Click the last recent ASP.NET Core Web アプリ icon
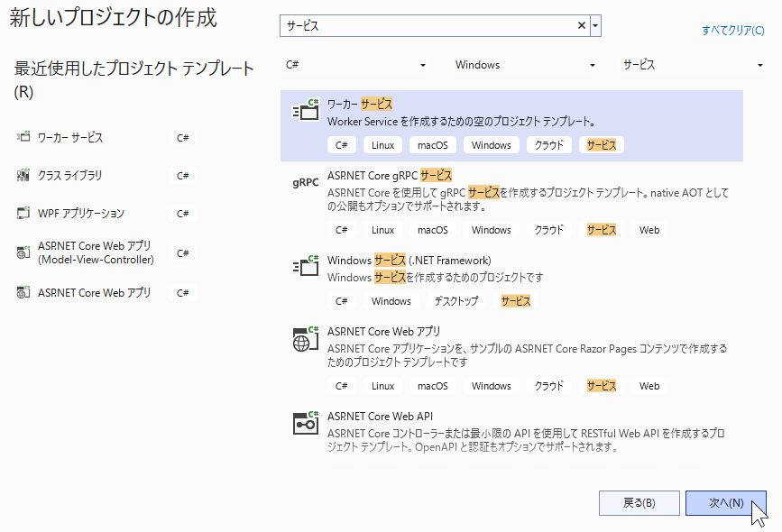782x532 pixels. pyautogui.click(x=23, y=292)
